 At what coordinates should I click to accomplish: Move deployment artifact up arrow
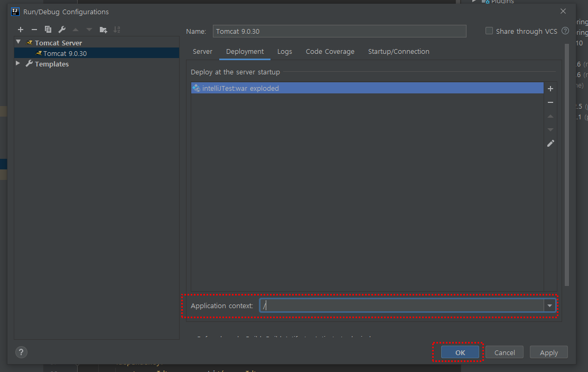[550, 116]
